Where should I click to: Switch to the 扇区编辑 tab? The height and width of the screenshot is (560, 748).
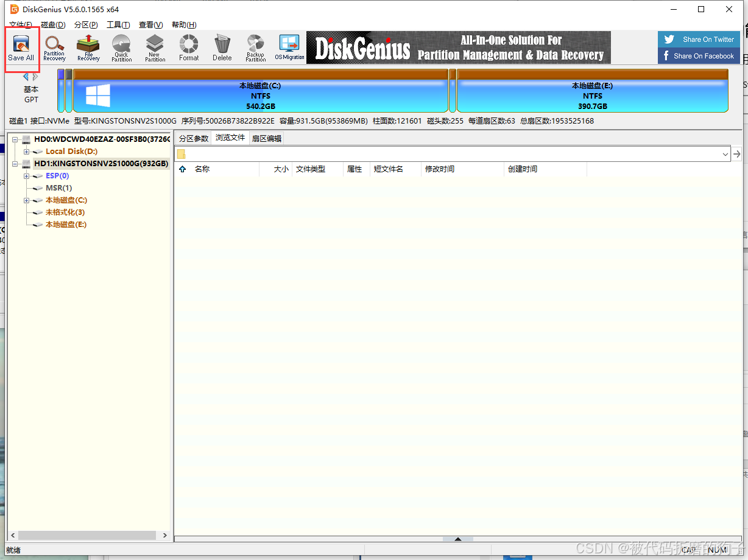267,139
